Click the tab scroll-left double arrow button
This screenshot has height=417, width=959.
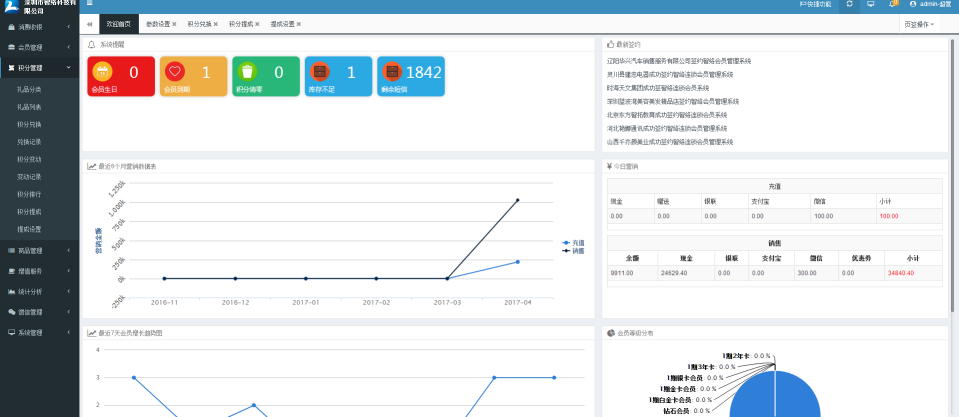(x=89, y=23)
